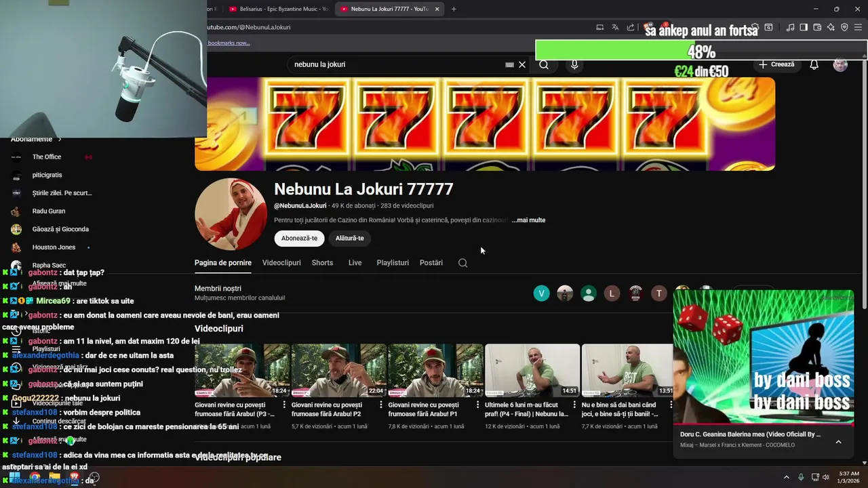This screenshot has height=488, width=868.
Task: Play the 22:04 Giovani revine P2 video
Action: click(x=339, y=371)
